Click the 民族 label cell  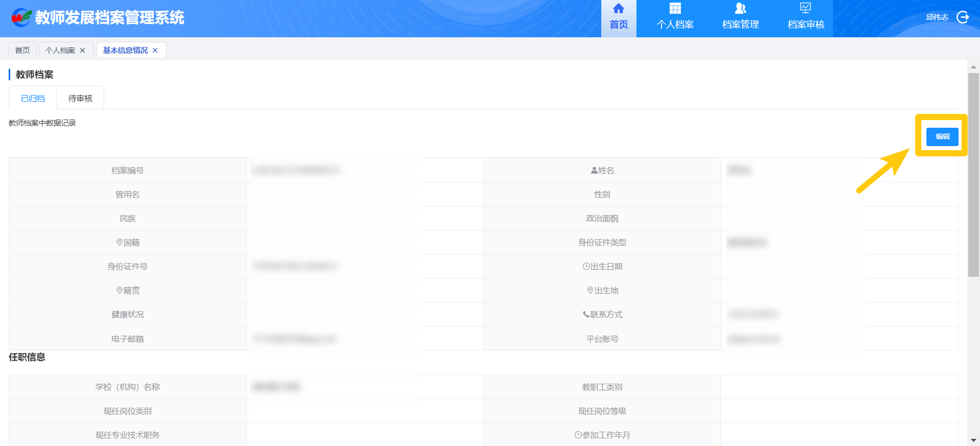click(x=128, y=218)
